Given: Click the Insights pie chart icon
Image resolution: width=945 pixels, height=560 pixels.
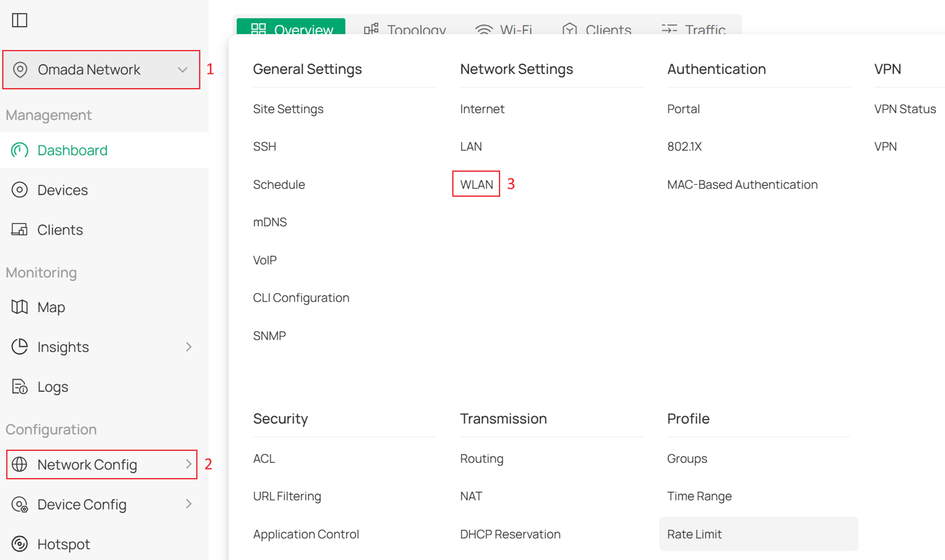Looking at the screenshot, I should point(20,347).
